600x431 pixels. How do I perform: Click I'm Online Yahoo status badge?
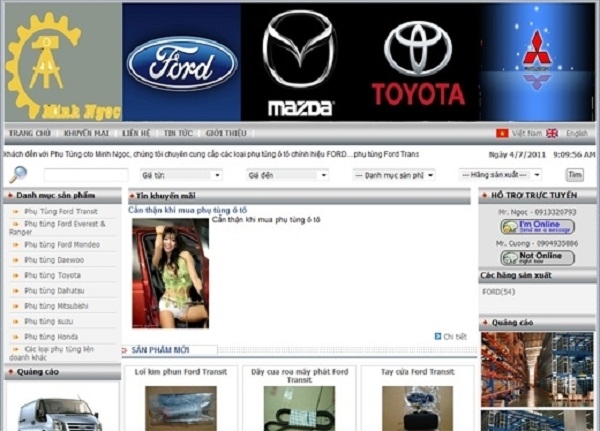pyautogui.click(x=538, y=227)
